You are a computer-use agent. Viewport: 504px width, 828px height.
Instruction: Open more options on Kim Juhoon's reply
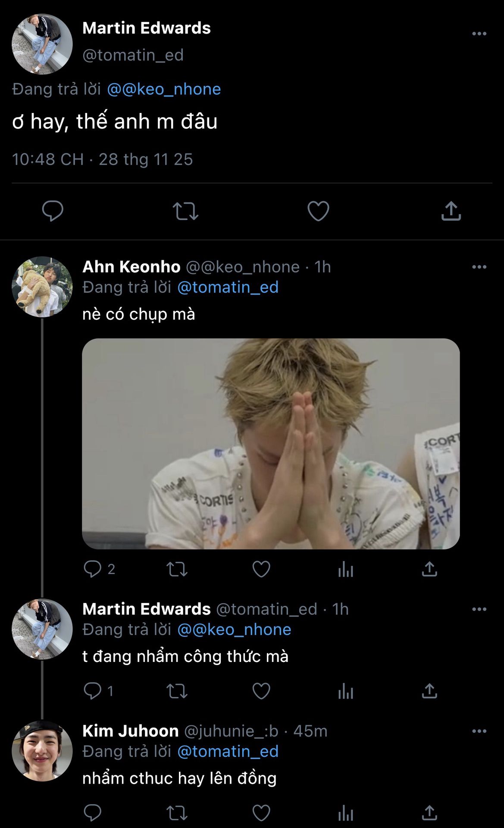click(479, 731)
